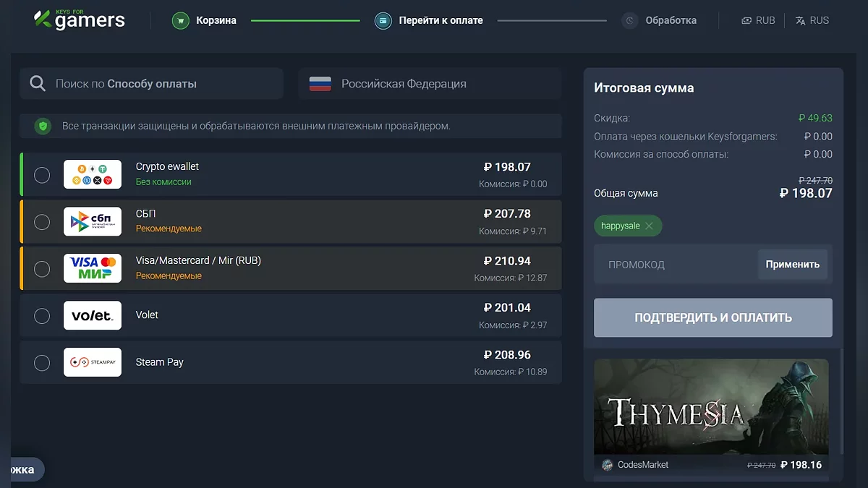Open the Российская Федерация country dropdown
This screenshot has height=488, width=868.
coord(430,84)
